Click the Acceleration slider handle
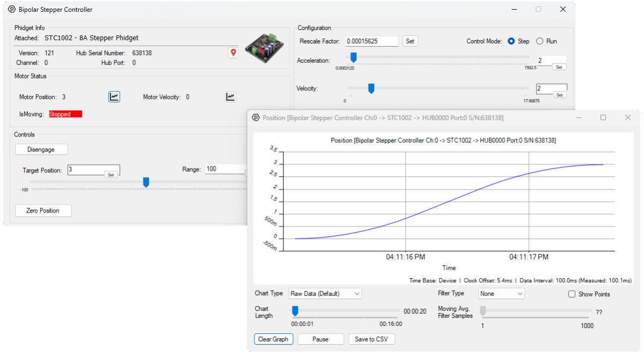Image resolution: width=644 pixels, height=357 pixels. tap(354, 57)
